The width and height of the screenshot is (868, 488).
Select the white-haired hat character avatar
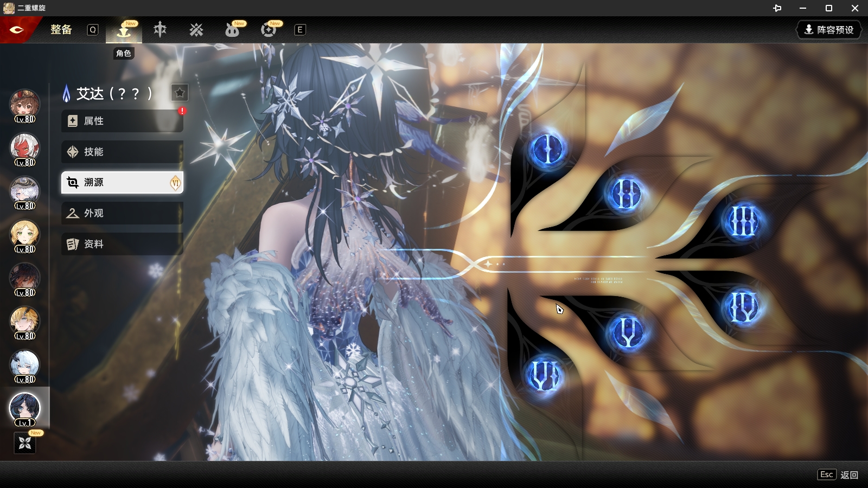coord(24,192)
